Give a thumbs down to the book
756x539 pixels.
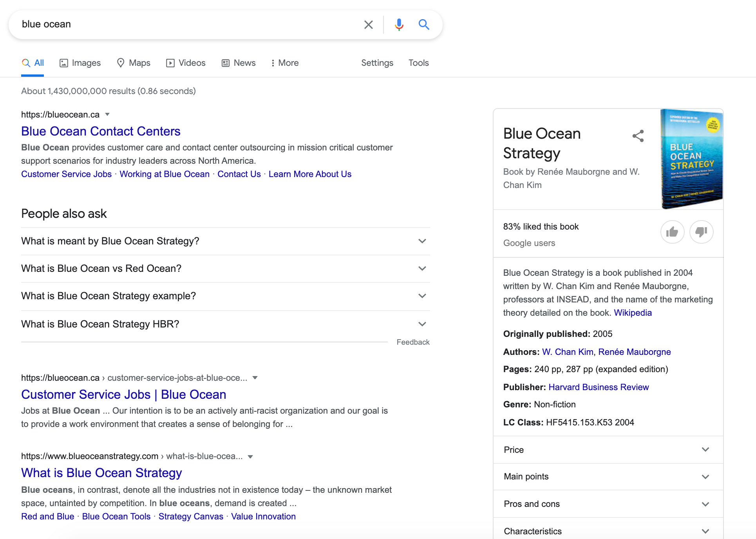click(x=701, y=232)
